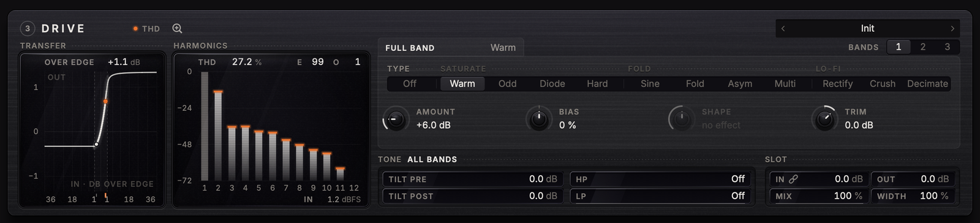Open the Init preset name menu
980x223 pixels.
(867, 28)
